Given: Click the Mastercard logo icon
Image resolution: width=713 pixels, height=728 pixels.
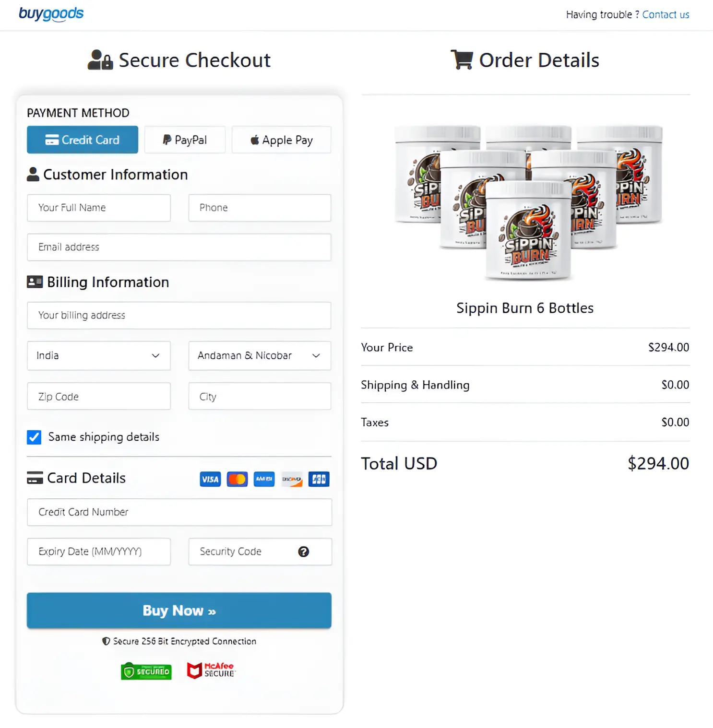Looking at the screenshot, I should coord(237,479).
